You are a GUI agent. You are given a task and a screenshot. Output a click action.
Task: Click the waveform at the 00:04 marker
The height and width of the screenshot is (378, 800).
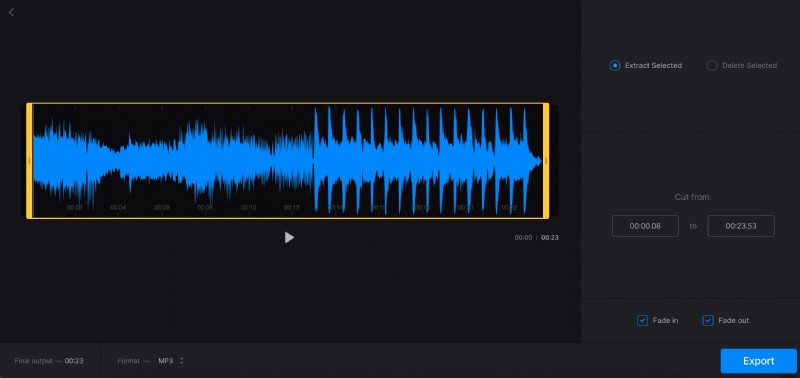pyautogui.click(x=118, y=208)
